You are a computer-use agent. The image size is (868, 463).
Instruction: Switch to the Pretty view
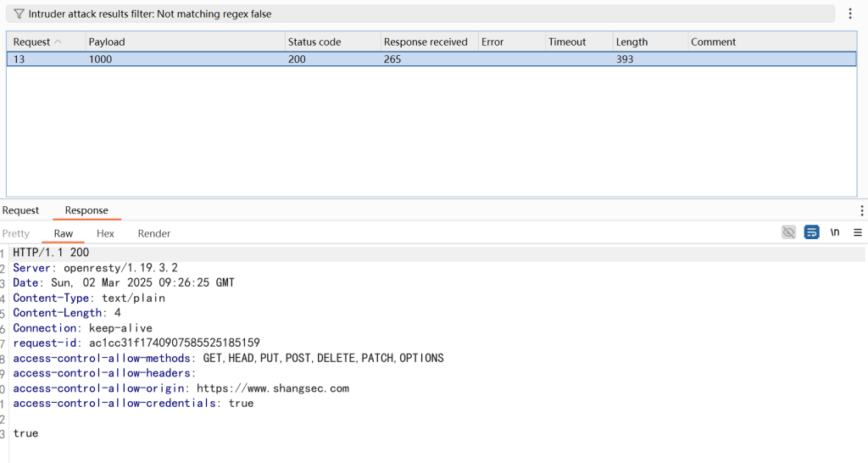coord(16,233)
